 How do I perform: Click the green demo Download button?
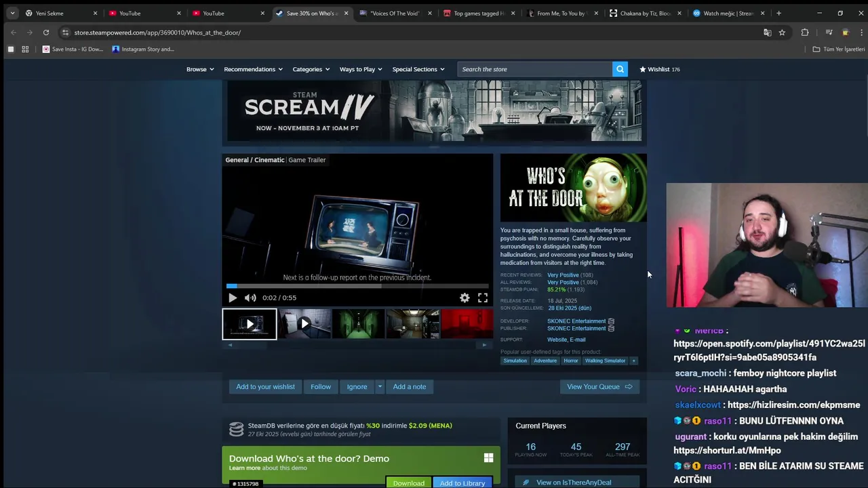409,483
